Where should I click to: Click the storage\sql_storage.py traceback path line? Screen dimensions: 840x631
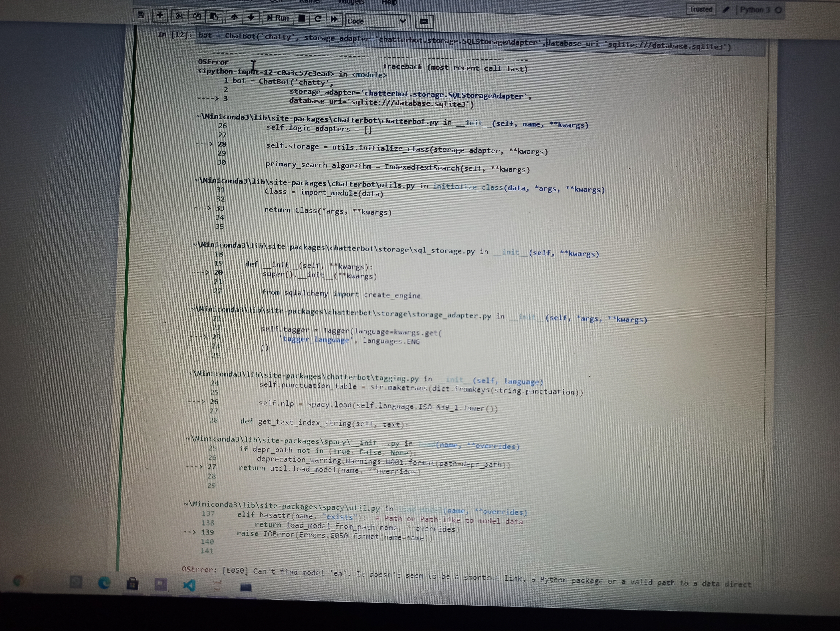pos(395,250)
